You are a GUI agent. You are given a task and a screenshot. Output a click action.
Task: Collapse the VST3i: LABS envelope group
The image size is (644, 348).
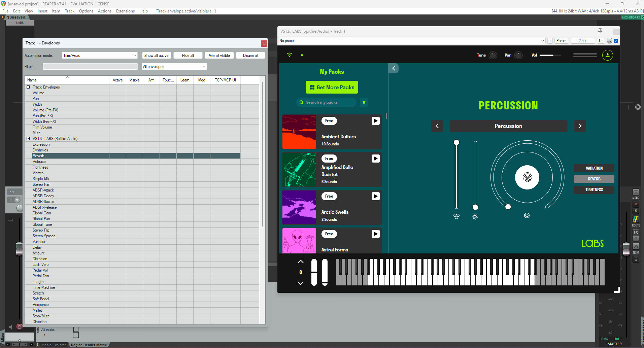[x=28, y=139]
